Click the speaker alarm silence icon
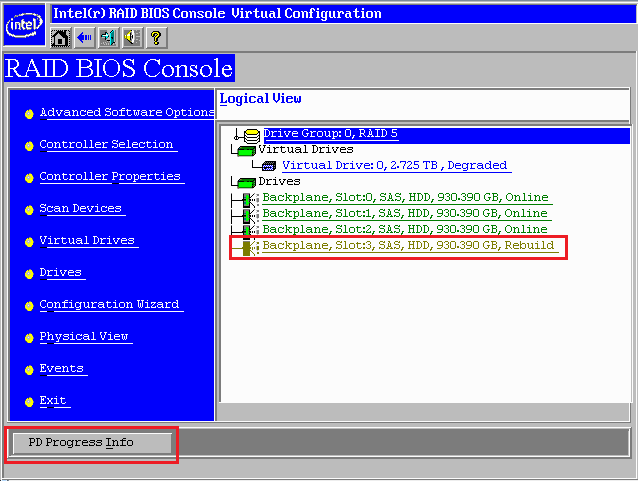The image size is (638, 481). [132, 38]
